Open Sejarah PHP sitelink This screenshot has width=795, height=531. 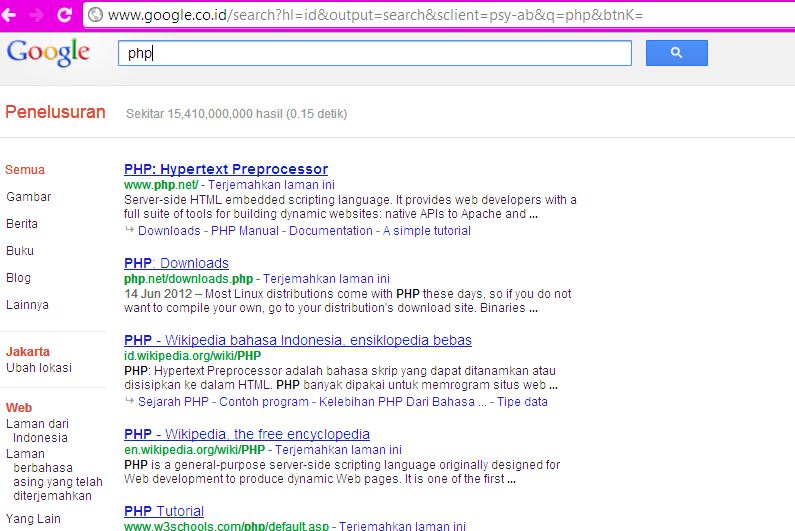[x=173, y=402]
